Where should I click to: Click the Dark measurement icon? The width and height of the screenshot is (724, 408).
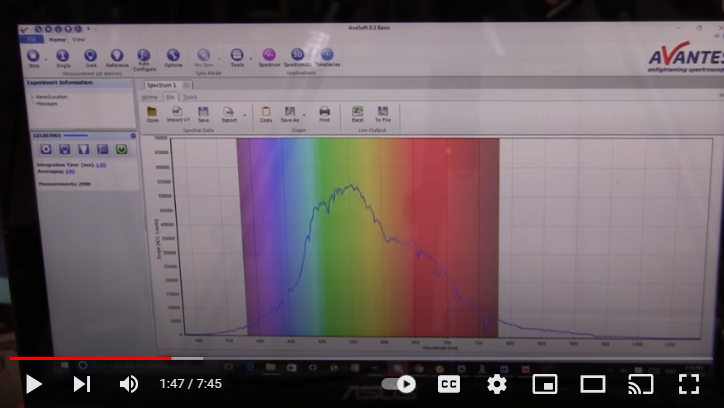(90, 56)
